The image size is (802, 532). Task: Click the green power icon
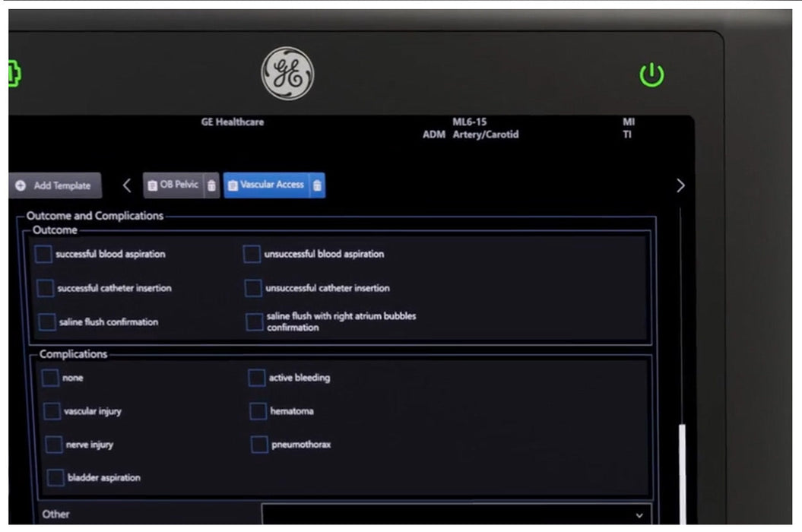coord(651,75)
